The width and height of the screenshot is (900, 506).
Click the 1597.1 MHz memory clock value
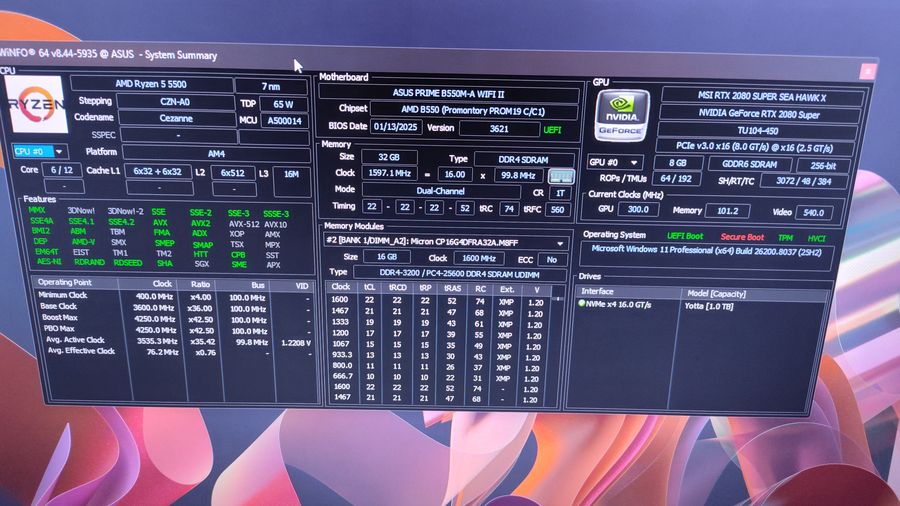tap(389, 173)
